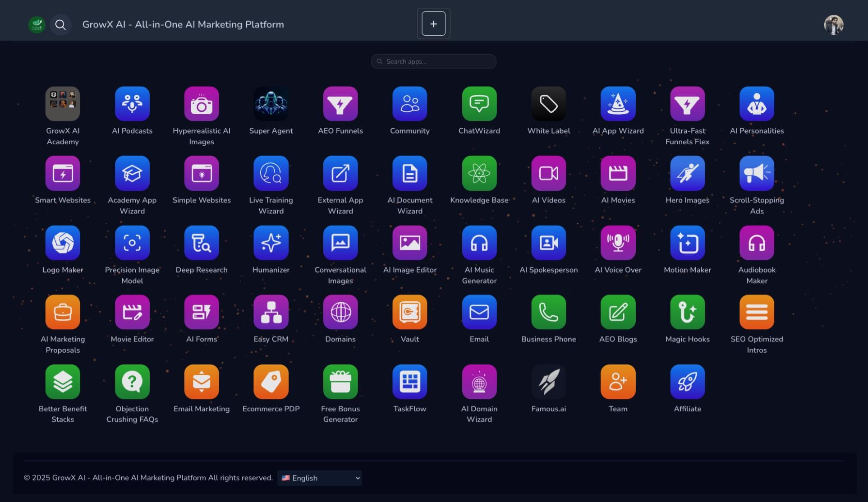Image resolution: width=868 pixels, height=502 pixels.
Task: Open AI Movies app
Action: tap(618, 173)
